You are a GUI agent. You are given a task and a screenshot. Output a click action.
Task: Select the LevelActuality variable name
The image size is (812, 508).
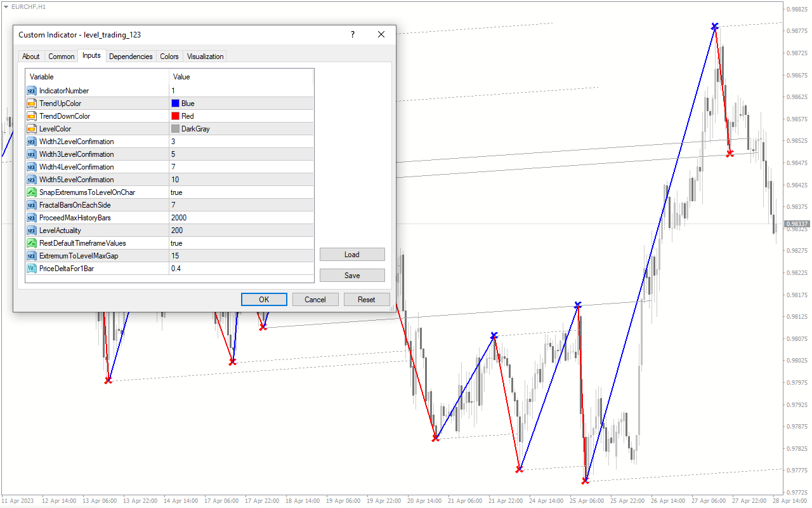(60, 231)
